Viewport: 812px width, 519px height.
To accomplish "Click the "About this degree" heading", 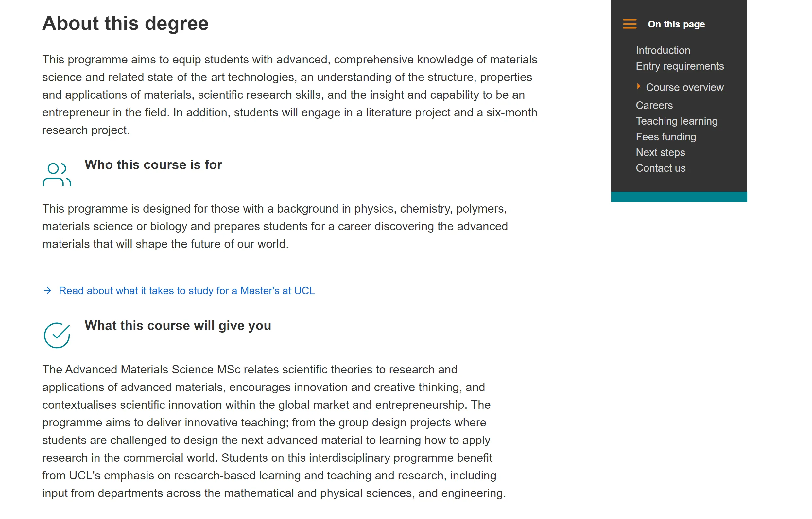I will [125, 23].
